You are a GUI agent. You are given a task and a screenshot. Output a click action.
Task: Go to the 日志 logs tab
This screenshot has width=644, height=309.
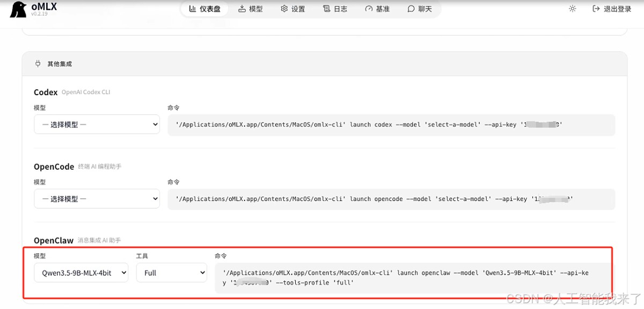click(335, 9)
